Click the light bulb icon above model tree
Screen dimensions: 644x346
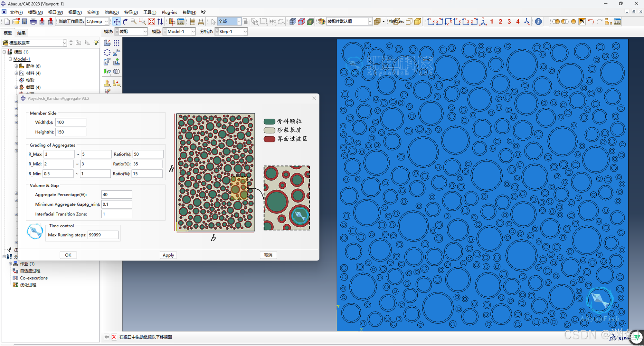click(96, 43)
